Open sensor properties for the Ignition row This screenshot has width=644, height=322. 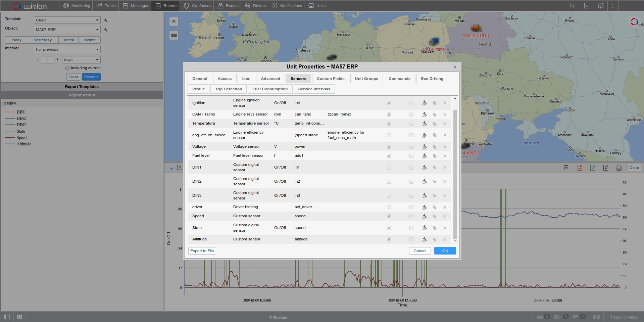pos(424,103)
